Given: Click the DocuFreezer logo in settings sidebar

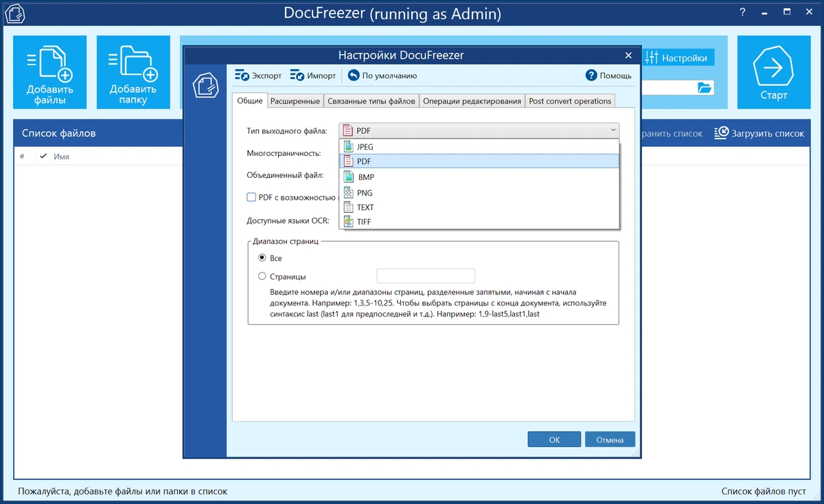Looking at the screenshot, I should click(x=205, y=85).
